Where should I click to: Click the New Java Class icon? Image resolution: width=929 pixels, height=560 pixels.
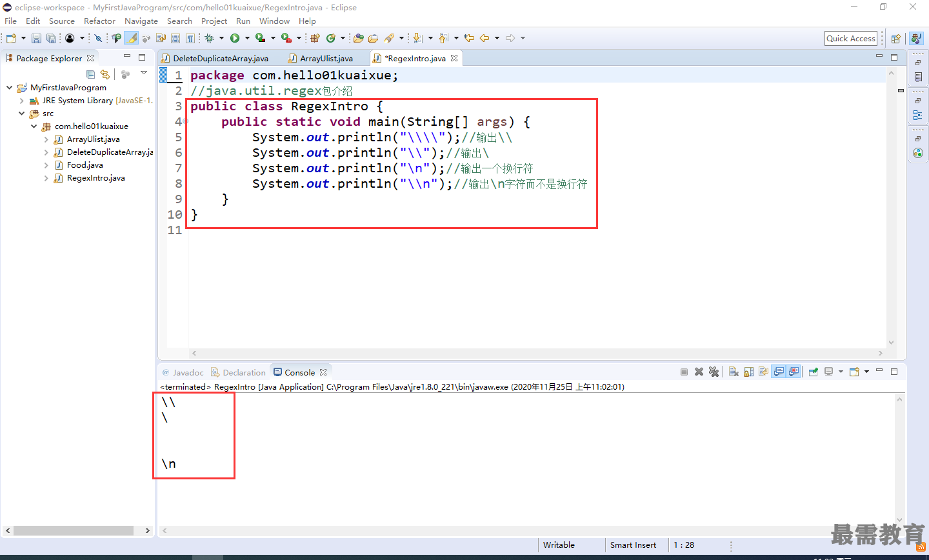click(x=331, y=38)
